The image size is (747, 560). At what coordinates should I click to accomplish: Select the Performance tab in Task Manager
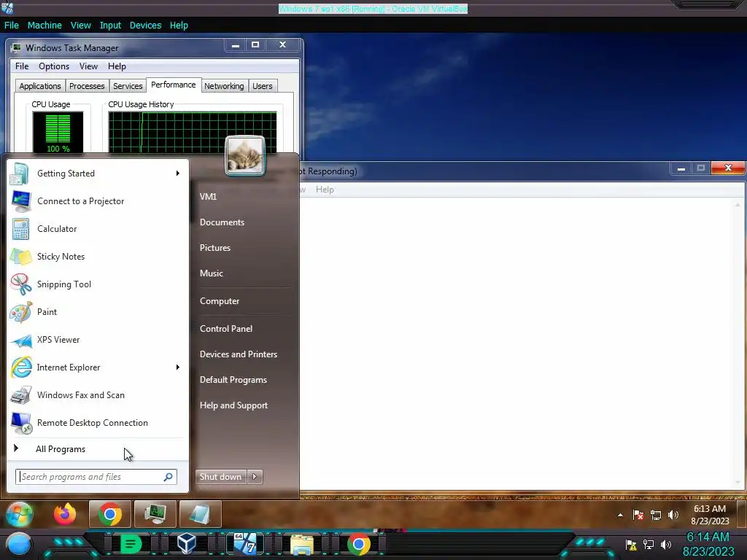coord(174,85)
